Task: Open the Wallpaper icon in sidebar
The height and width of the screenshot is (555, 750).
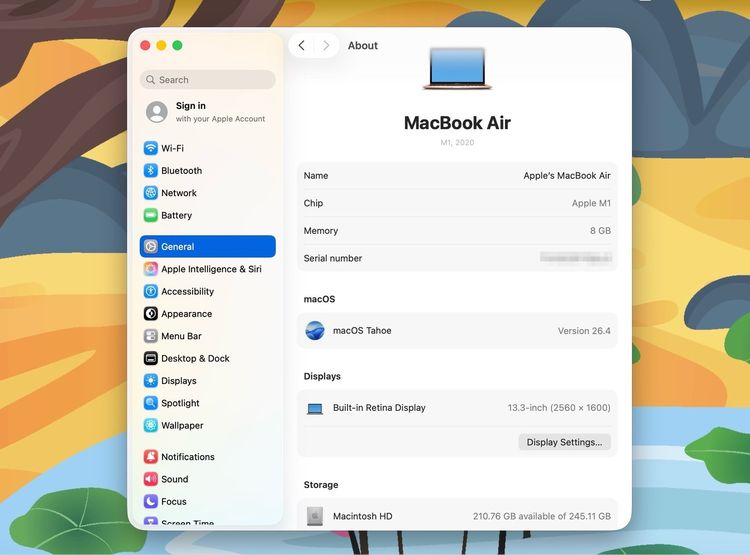Action: tap(151, 425)
